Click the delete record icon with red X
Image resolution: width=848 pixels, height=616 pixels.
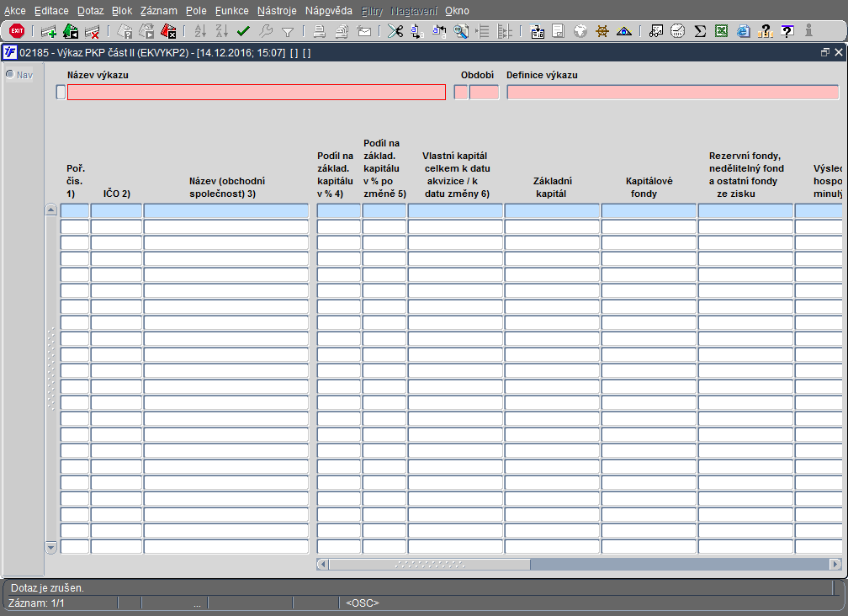pyautogui.click(x=93, y=32)
